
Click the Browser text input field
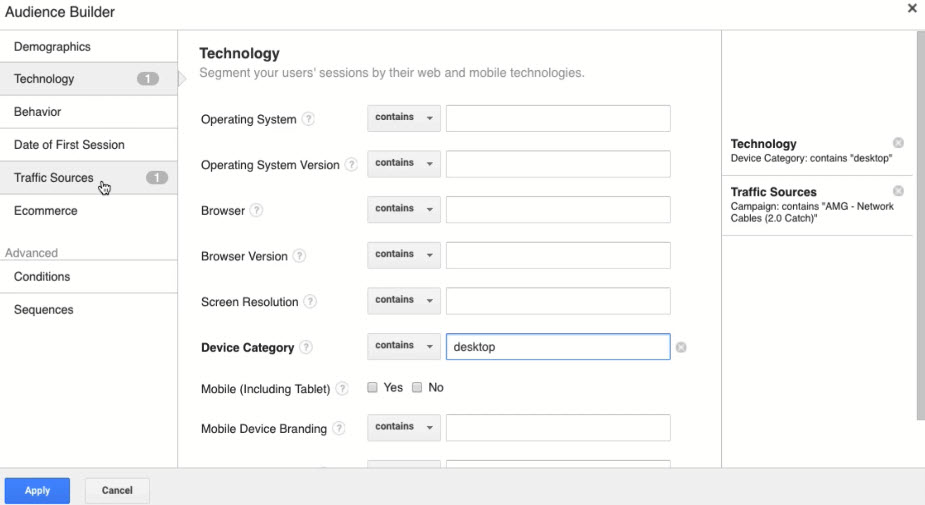557,210
